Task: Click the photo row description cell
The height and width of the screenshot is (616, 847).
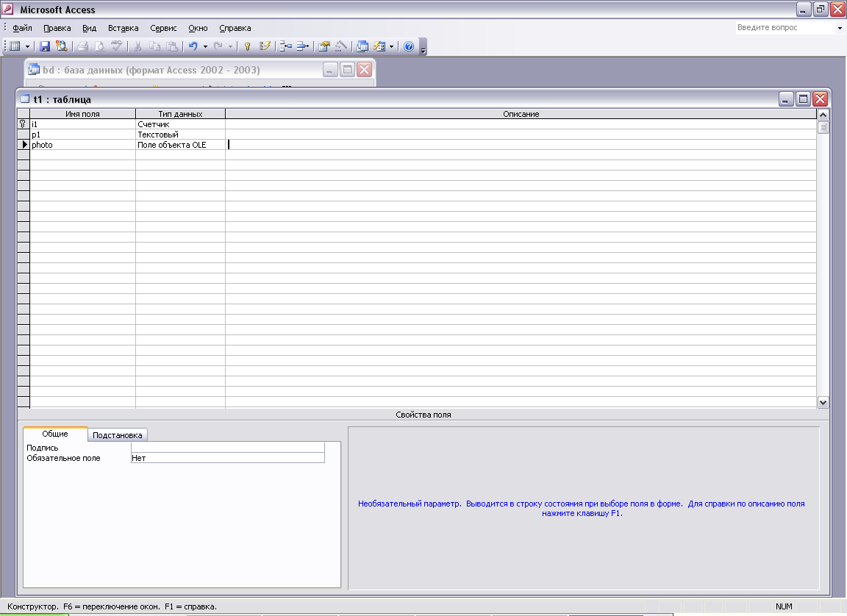Action: click(x=521, y=145)
